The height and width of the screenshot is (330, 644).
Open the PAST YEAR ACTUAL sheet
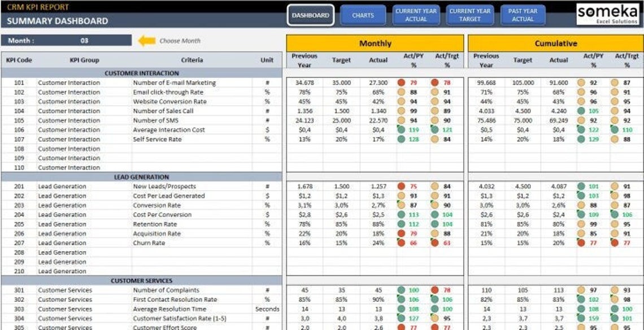coord(523,15)
